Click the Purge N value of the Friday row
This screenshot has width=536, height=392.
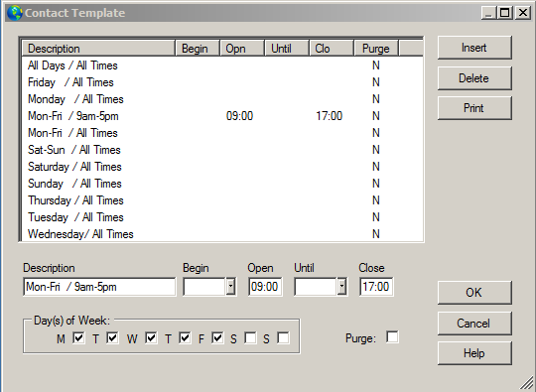coord(376,82)
